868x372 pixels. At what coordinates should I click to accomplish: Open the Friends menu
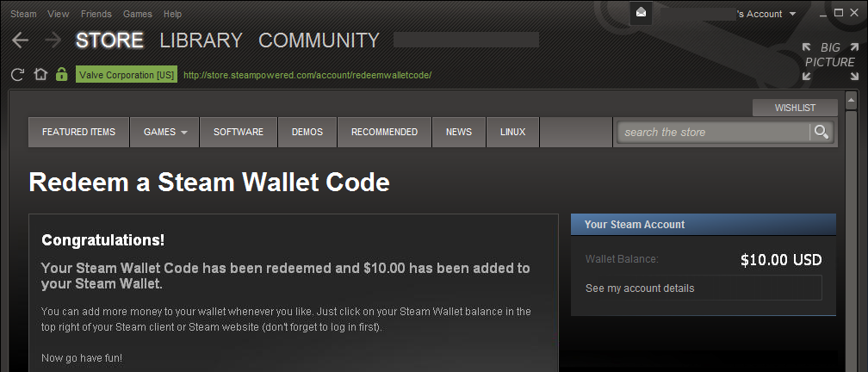coord(96,14)
